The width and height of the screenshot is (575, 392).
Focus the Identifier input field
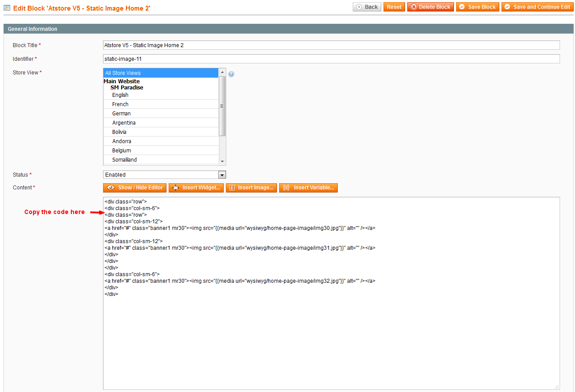pyautogui.click(x=331, y=59)
